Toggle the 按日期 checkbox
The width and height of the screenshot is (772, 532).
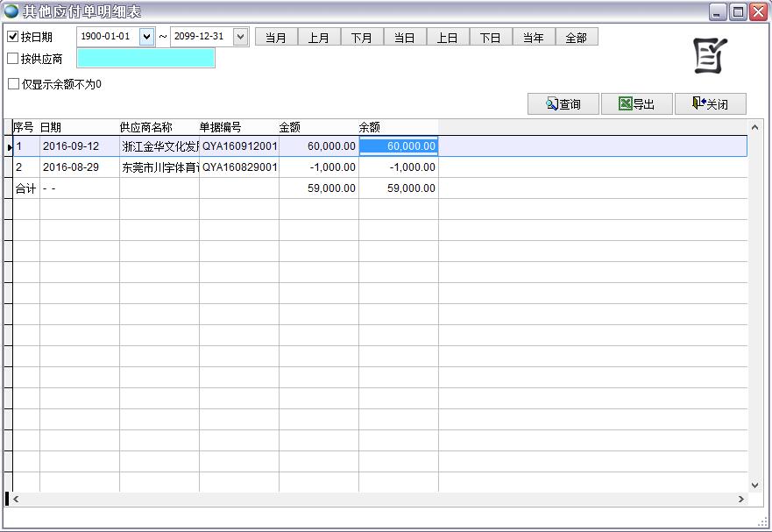click(13, 37)
